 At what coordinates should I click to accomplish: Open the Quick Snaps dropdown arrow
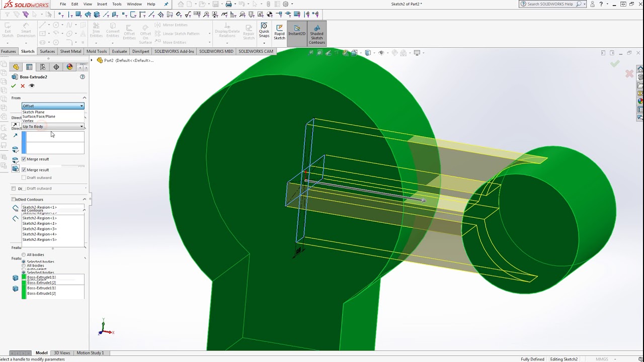pos(264,43)
